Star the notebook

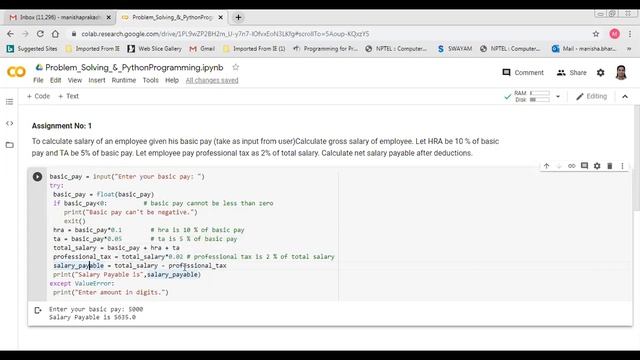[236, 67]
